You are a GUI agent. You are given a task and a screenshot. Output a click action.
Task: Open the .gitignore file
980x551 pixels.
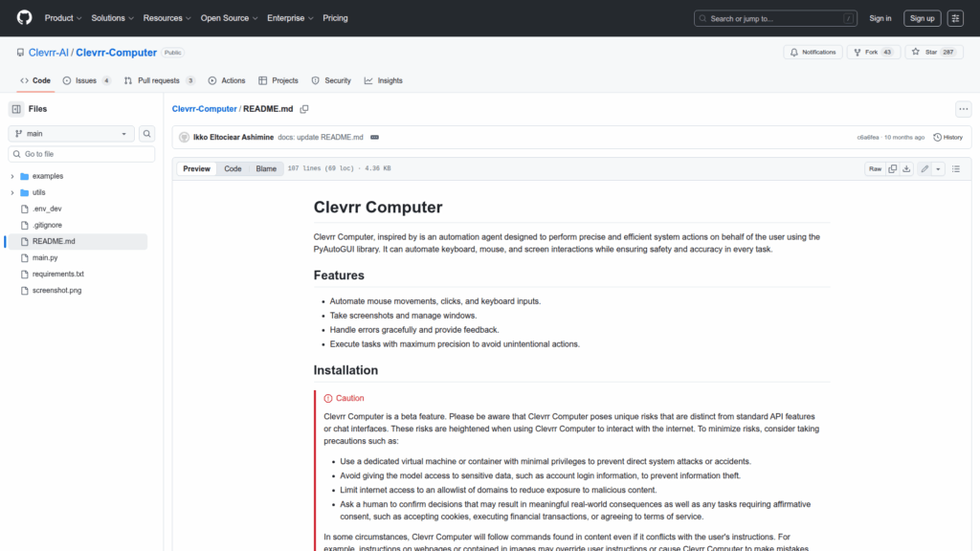(x=47, y=225)
